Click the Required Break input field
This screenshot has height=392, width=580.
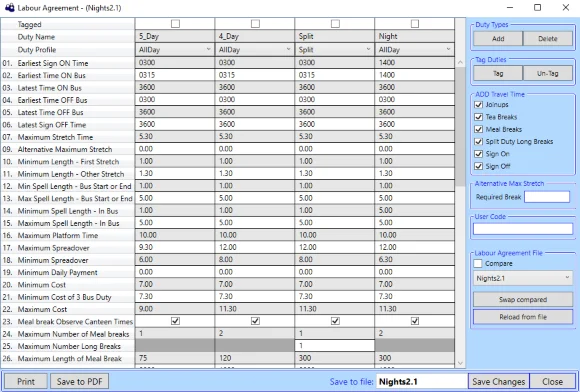point(547,197)
